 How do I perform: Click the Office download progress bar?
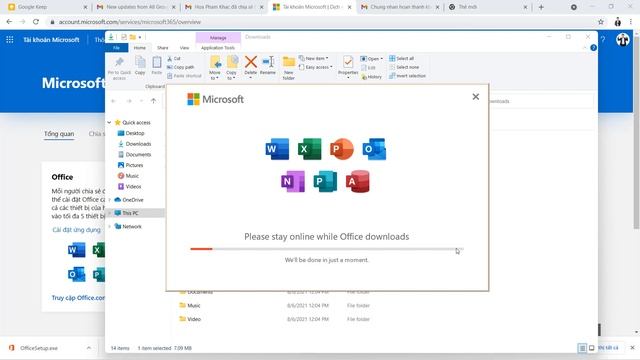pyautogui.click(x=327, y=249)
